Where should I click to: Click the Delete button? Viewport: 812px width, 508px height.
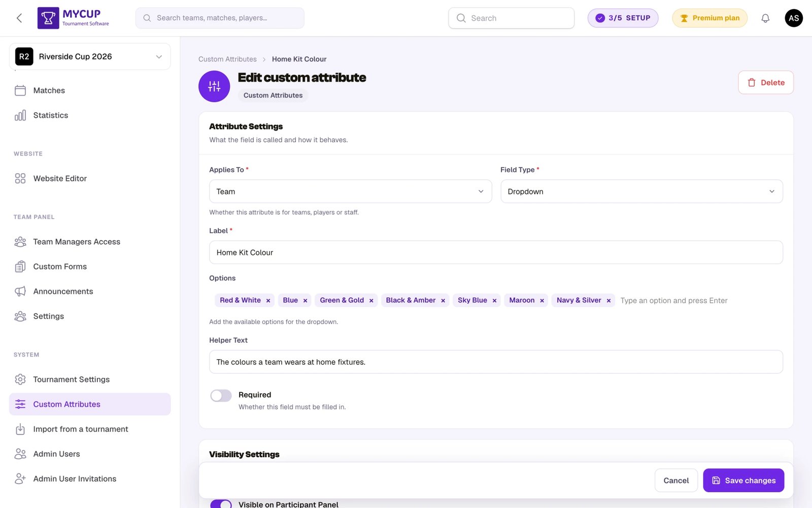pos(766,82)
